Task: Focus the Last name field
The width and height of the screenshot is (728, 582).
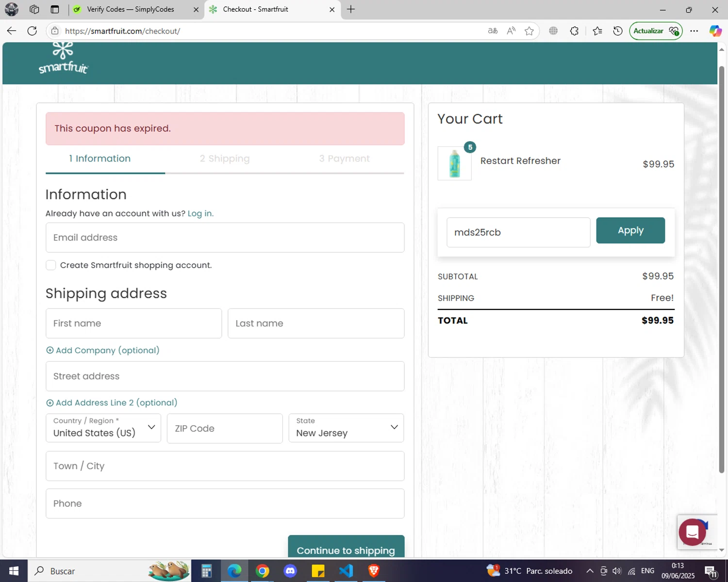Action: pos(316,323)
